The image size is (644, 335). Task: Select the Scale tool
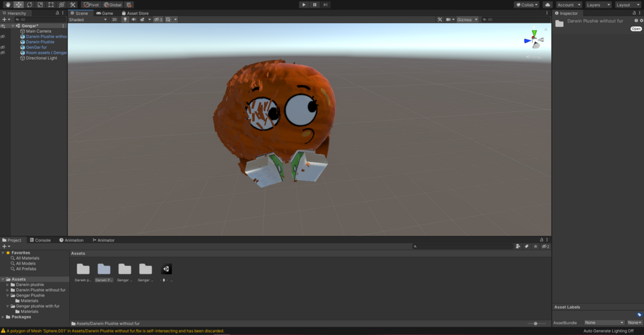click(x=40, y=4)
